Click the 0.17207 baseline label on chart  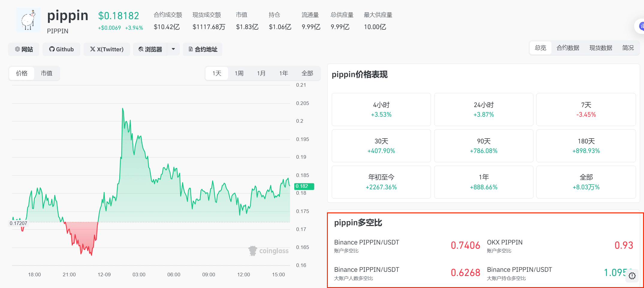[18, 223]
